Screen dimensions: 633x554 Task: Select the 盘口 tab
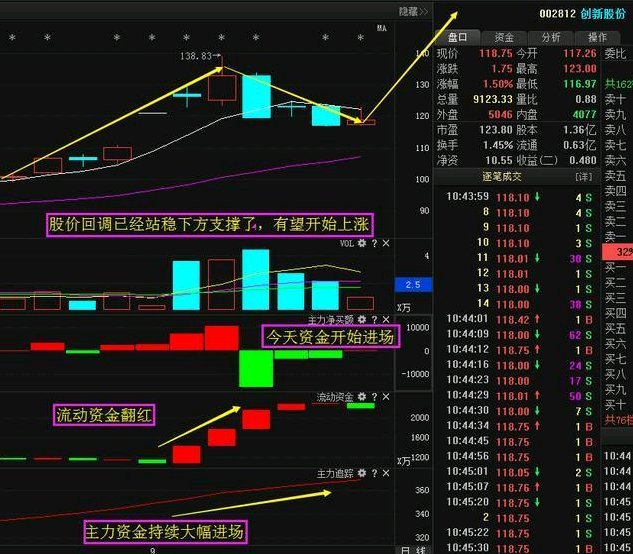[458, 37]
